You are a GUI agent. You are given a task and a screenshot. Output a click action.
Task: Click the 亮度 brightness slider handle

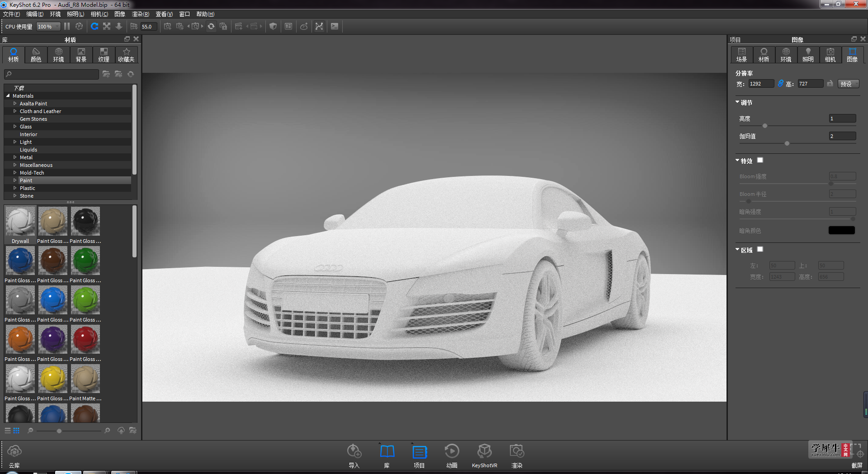click(765, 126)
